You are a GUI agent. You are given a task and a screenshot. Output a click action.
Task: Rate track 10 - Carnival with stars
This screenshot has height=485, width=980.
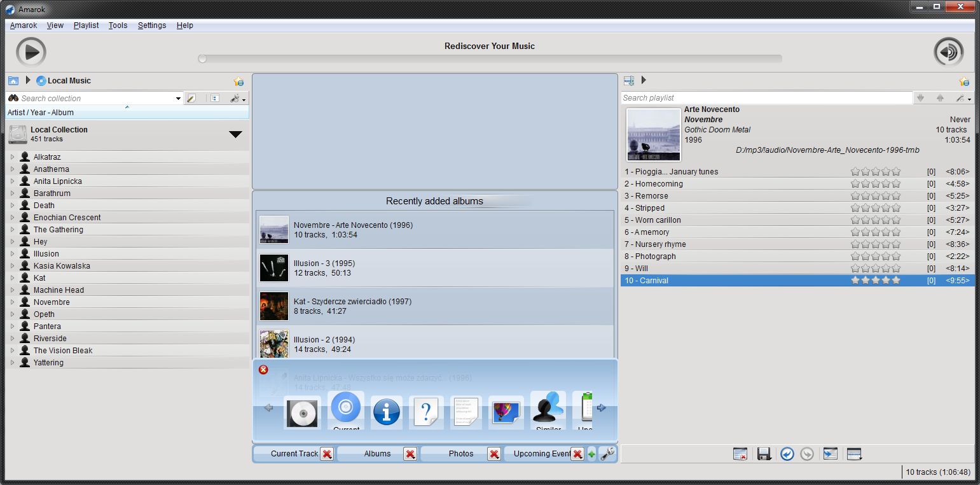pyautogui.click(x=876, y=281)
